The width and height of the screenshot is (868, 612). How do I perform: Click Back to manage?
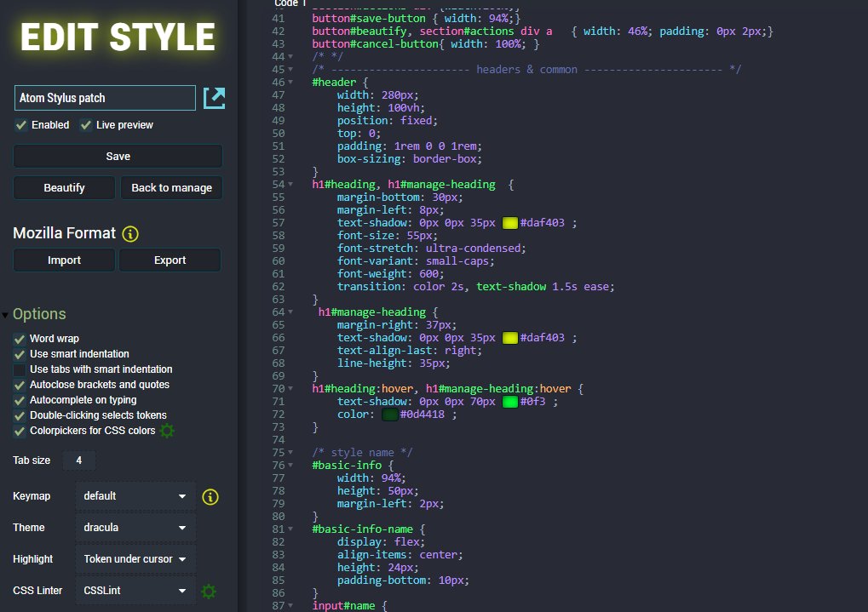click(171, 187)
